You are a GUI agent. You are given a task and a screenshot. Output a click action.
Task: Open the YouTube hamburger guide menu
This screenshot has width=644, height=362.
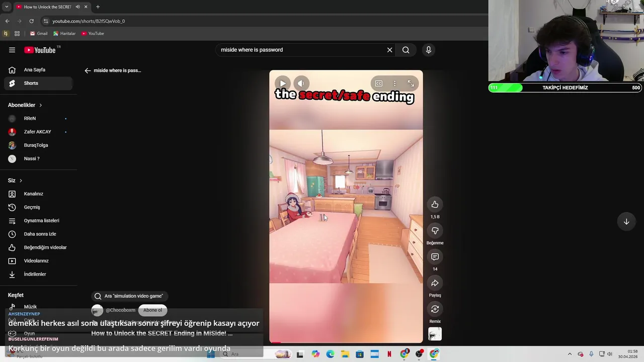click(12, 50)
